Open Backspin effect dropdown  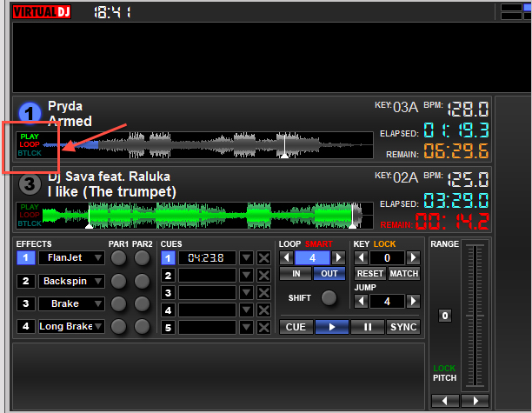(98, 281)
